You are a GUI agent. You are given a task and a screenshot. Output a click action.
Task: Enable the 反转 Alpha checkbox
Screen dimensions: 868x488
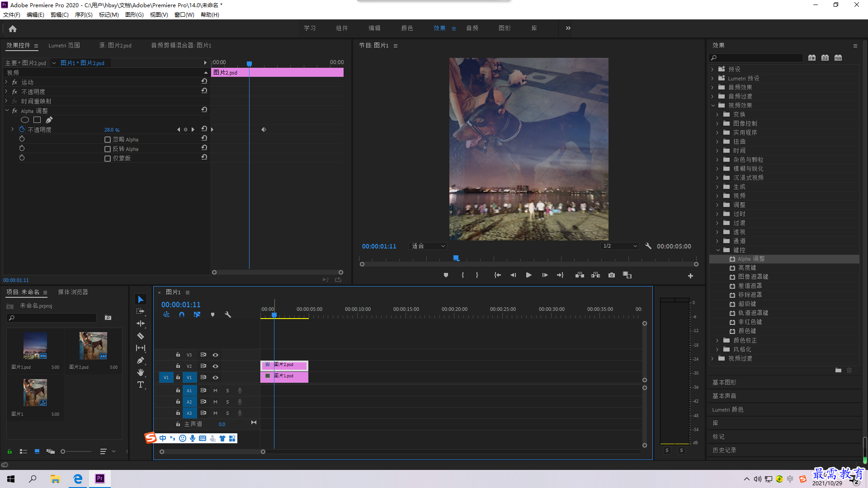click(x=108, y=149)
